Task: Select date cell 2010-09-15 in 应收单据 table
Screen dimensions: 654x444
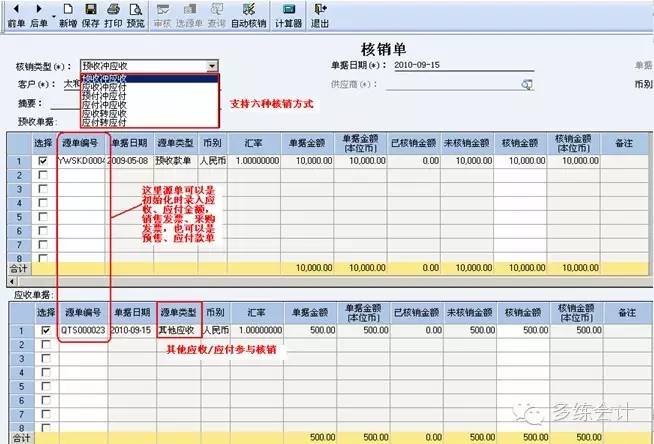Action: tap(132, 330)
